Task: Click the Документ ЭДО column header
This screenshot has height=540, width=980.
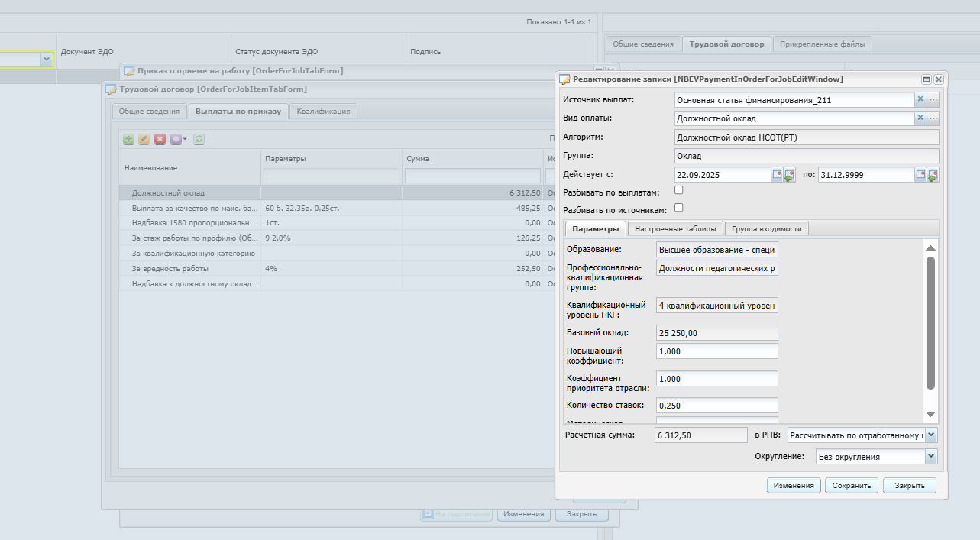Action: (x=144, y=52)
